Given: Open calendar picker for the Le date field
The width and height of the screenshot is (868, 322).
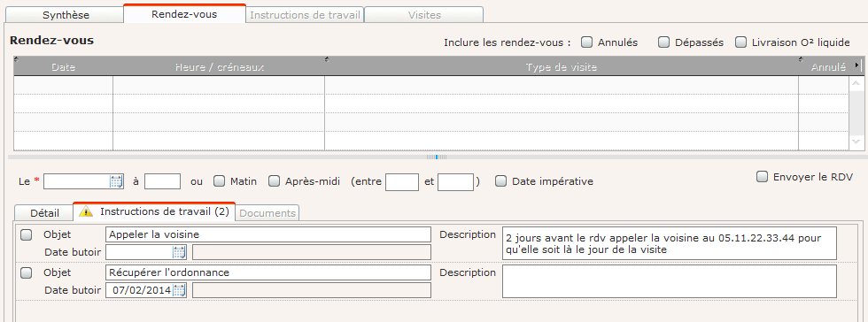Looking at the screenshot, I should tap(116, 181).
